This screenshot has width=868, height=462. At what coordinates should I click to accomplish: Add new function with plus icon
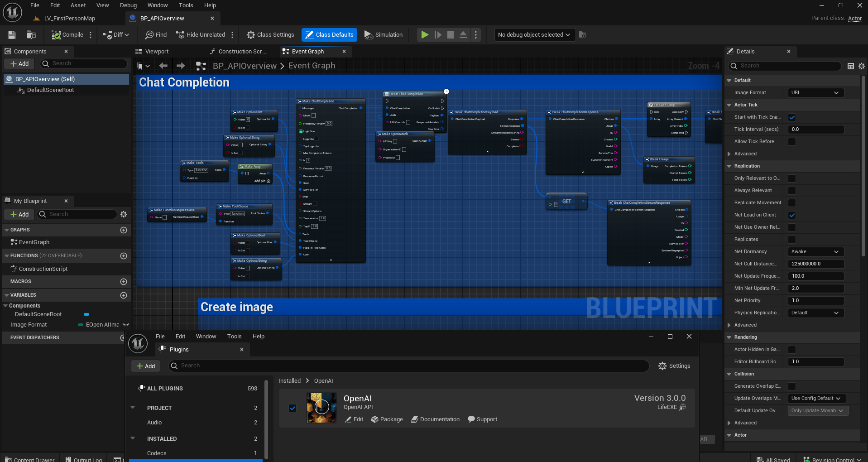tap(124, 256)
